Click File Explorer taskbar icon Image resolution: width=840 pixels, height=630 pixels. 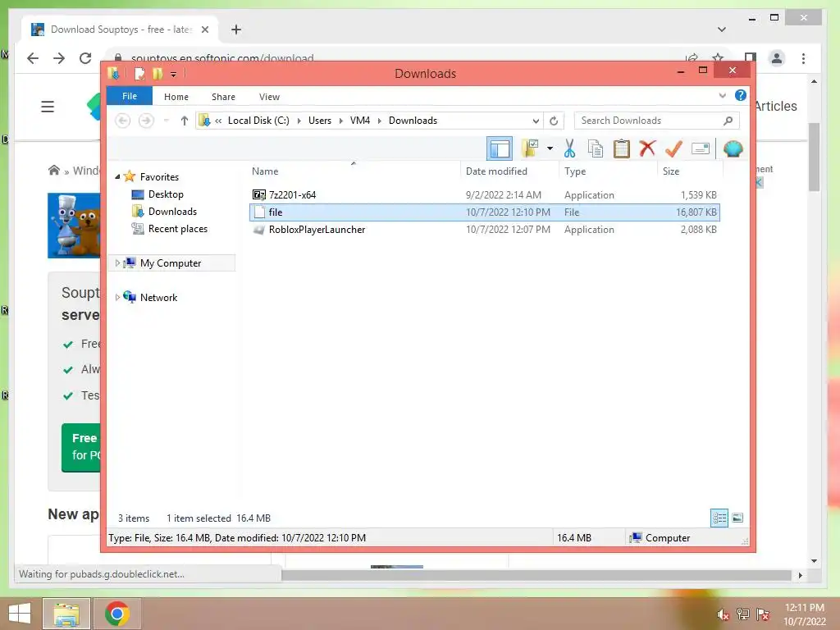click(x=66, y=614)
